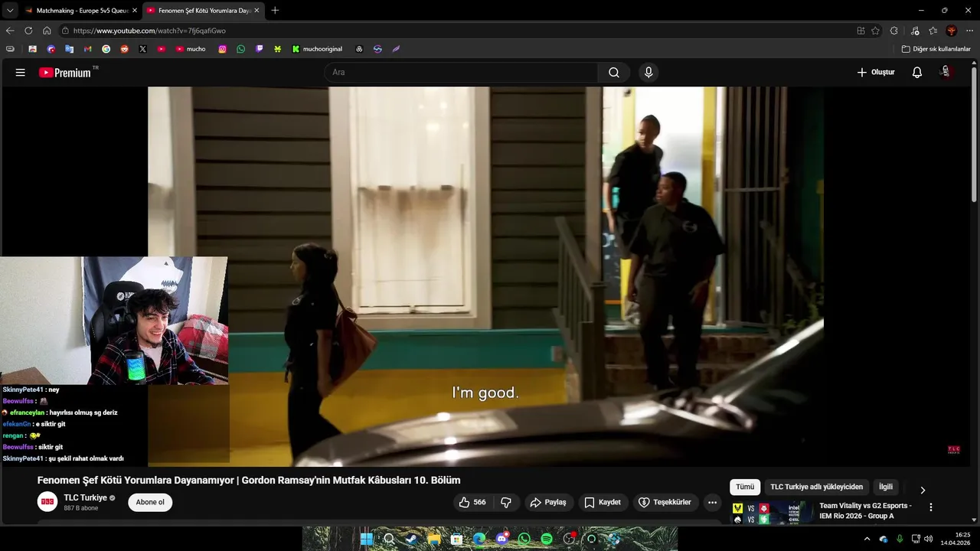Open taskbar volume speaker control
Viewport: 980px width, 551px height.
[929, 539]
